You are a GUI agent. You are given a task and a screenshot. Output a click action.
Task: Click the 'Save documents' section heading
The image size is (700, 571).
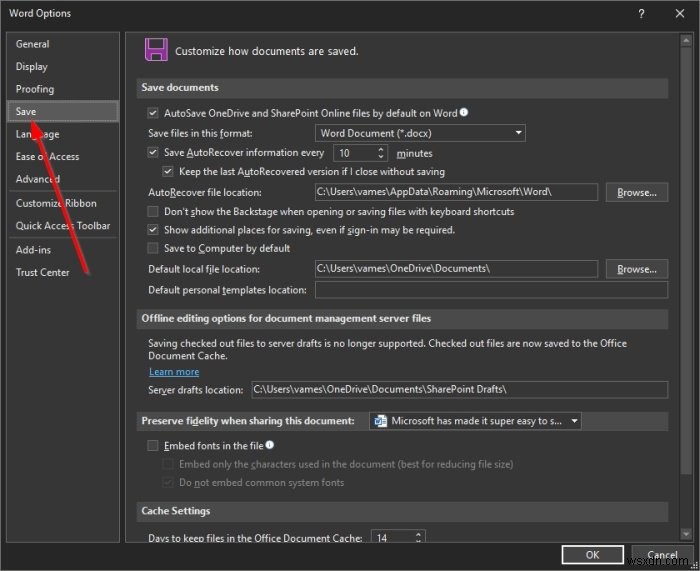click(180, 88)
